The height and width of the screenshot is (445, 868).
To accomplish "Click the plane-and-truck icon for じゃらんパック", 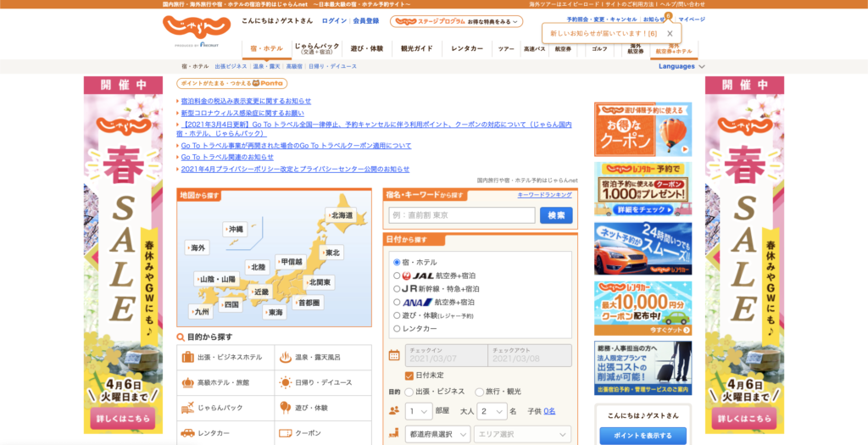I will tap(187, 408).
